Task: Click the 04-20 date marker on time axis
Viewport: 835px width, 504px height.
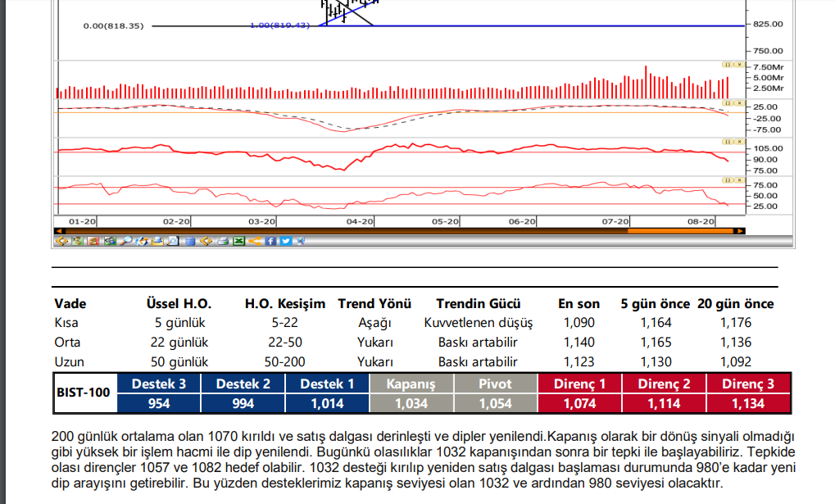Action: tap(360, 221)
